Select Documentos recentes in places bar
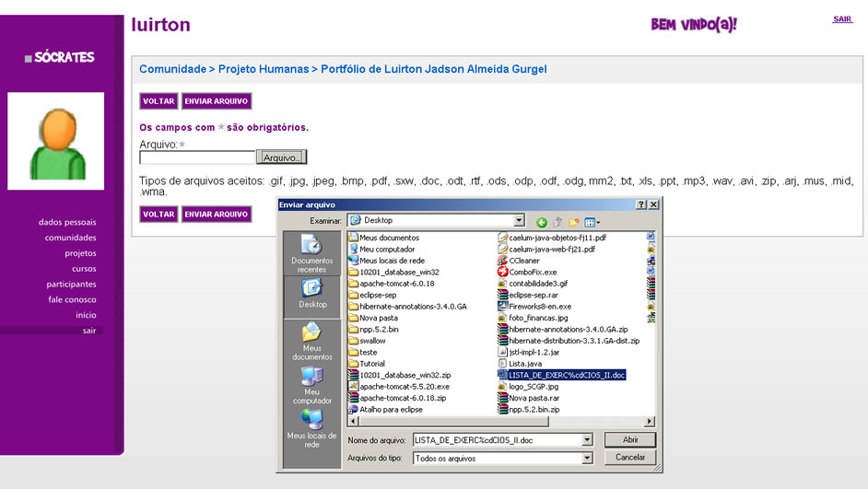The image size is (868, 489). tap(311, 253)
